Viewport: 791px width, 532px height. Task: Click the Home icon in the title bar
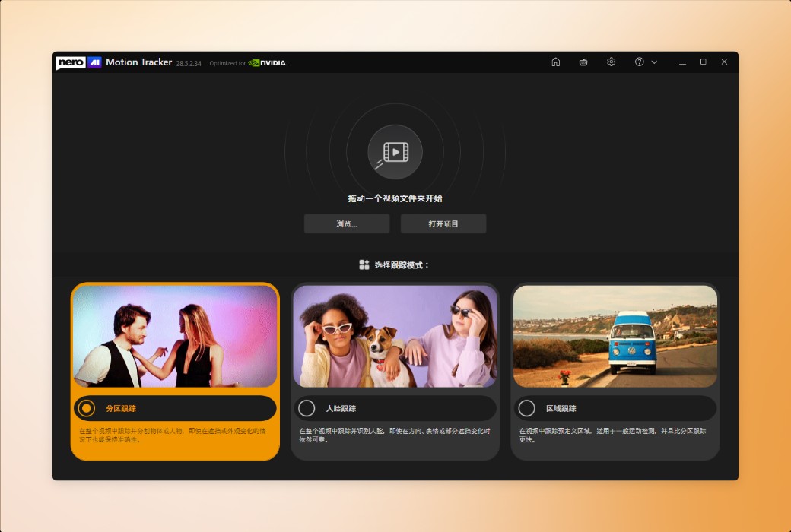point(556,62)
